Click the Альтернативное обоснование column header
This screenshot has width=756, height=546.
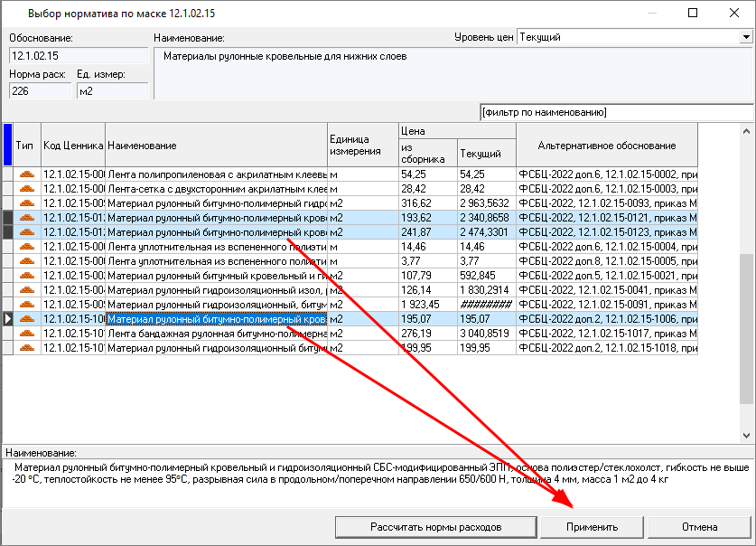click(x=606, y=146)
